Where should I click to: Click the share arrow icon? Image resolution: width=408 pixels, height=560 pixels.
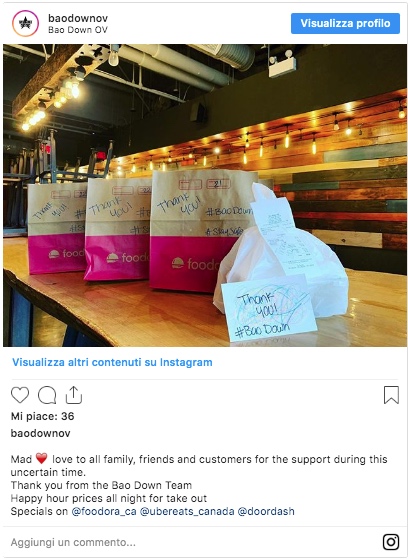pos(74,395)
